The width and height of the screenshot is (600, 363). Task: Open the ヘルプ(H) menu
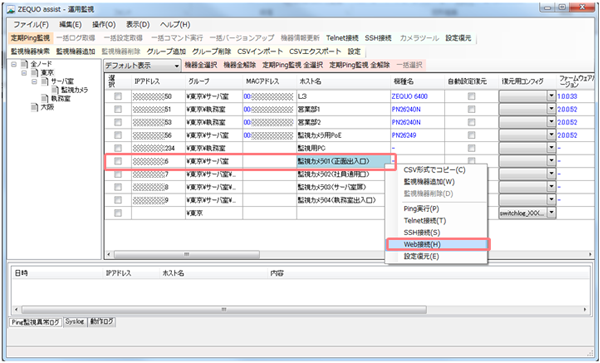tap(175, 24)
